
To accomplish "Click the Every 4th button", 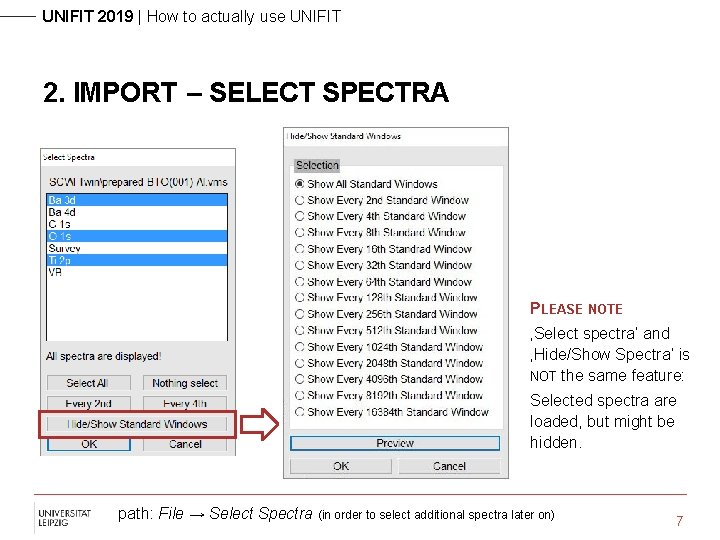I will [185, 404].
